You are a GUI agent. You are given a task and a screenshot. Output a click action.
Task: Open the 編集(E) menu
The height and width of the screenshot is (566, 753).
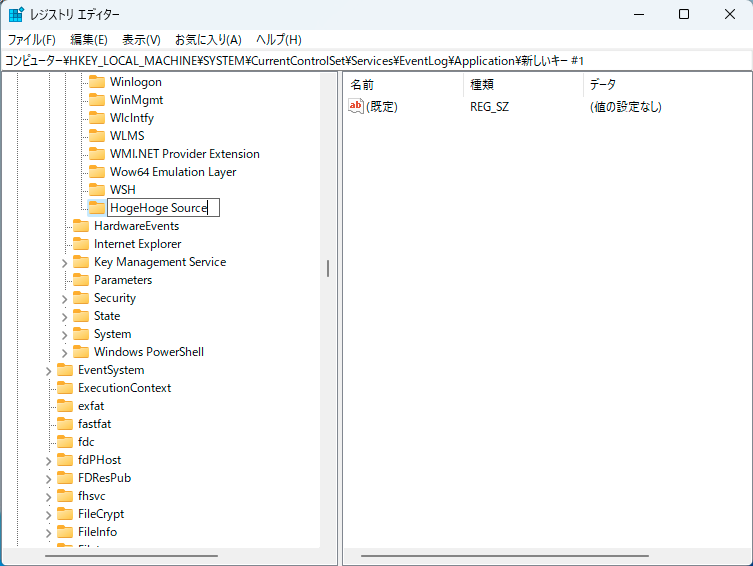pos(89,40)
